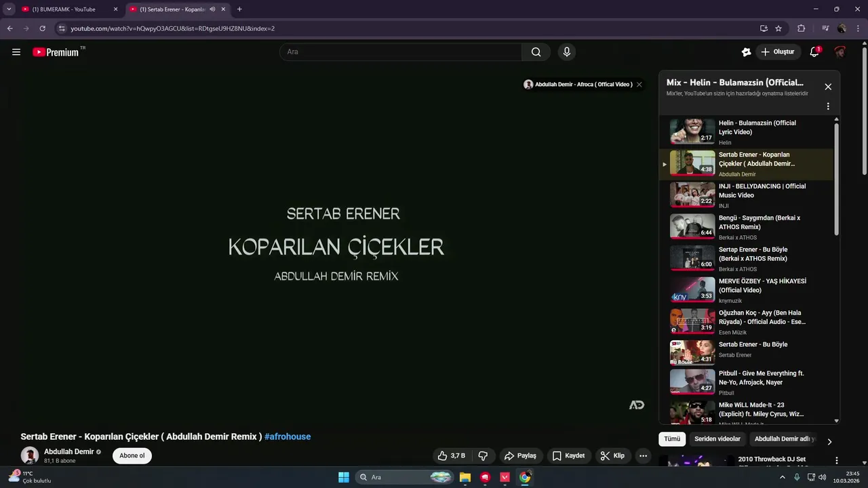Play Helin - Bulamazsin in the playlist
The image size is (868, 488).
[746, 132]
